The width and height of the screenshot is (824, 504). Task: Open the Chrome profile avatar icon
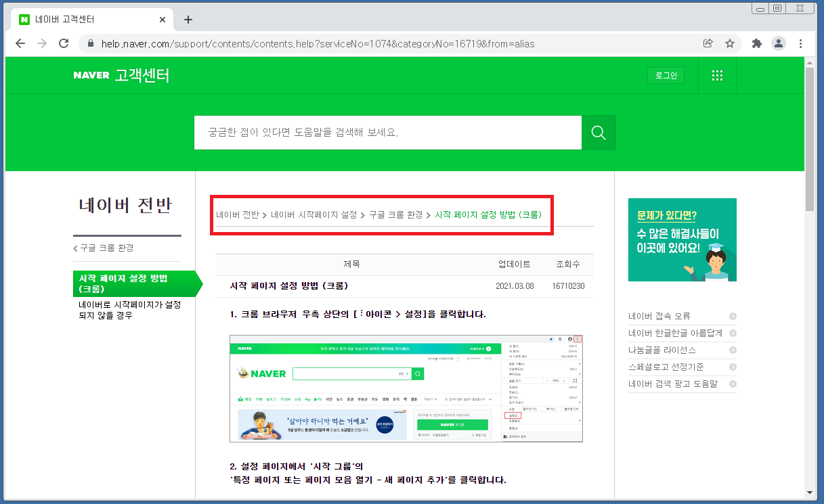coord(779,43)
